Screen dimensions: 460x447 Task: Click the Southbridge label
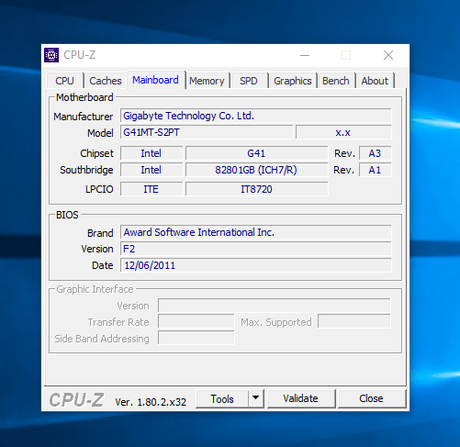tap(86, 170)
